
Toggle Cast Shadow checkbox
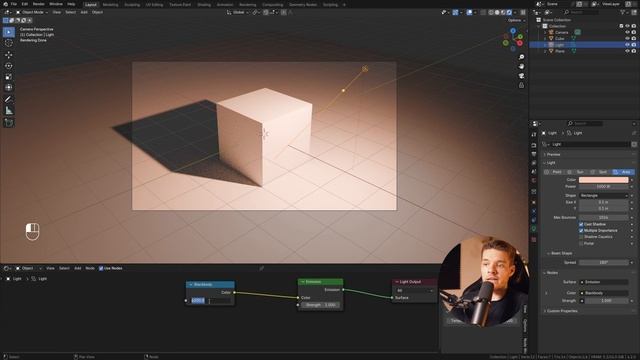click(581, 224)
